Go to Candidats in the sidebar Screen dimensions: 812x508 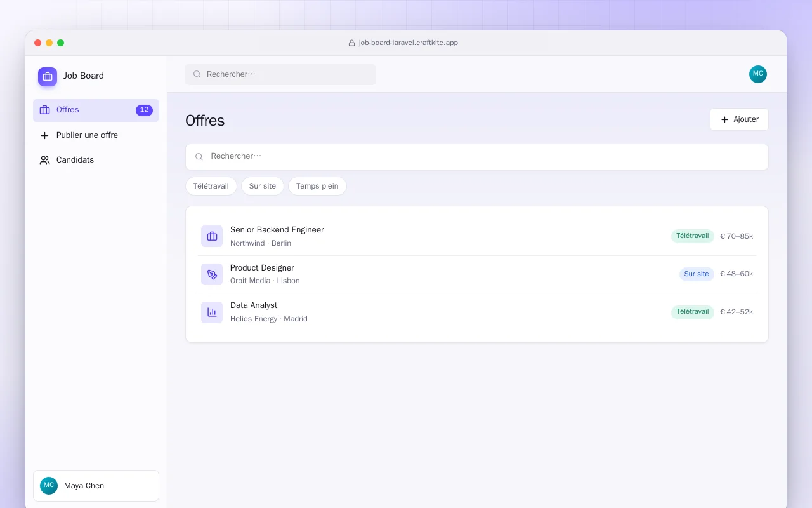tap(96, 160)
